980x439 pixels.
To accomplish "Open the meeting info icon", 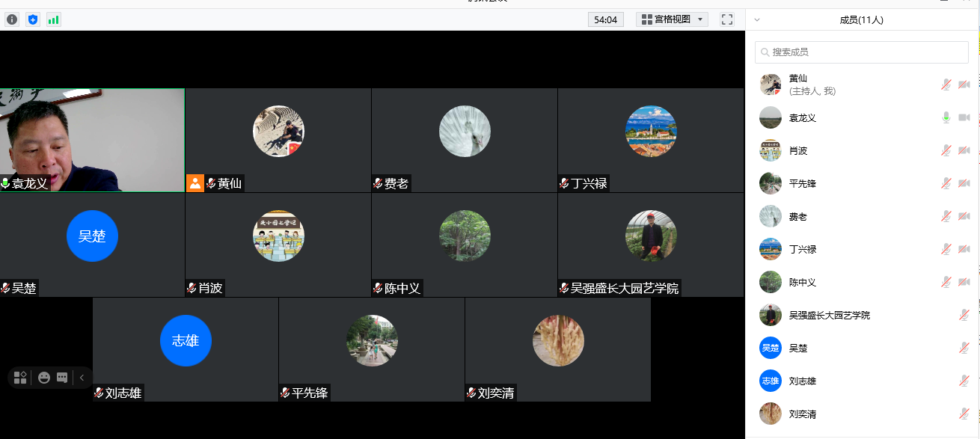I will click(12, 19).
